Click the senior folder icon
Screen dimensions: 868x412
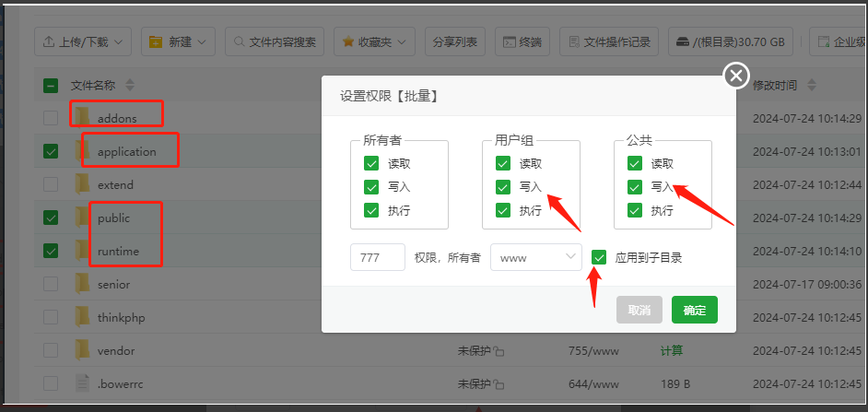click(x=83, y=284)
